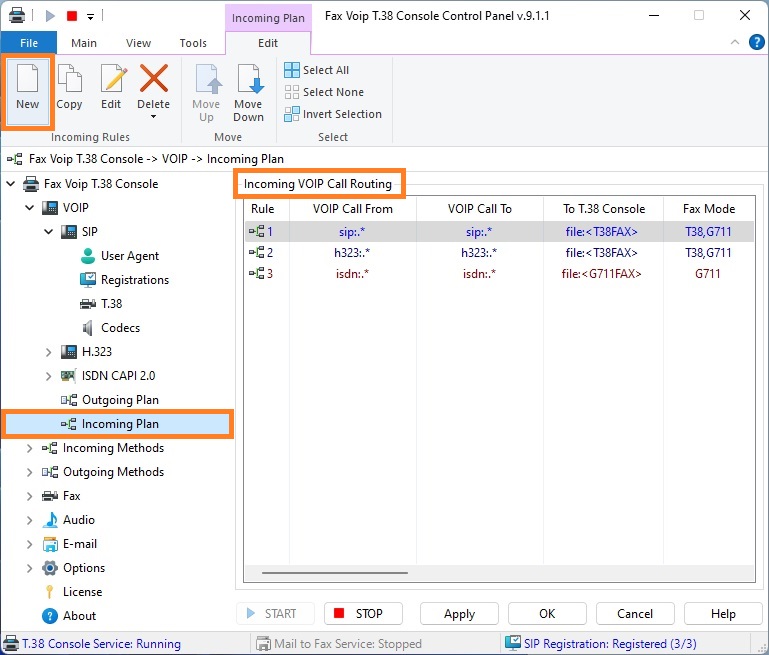
Task: Expand the Outgoing Methods tree node
Action: click(x=29, y=472)
